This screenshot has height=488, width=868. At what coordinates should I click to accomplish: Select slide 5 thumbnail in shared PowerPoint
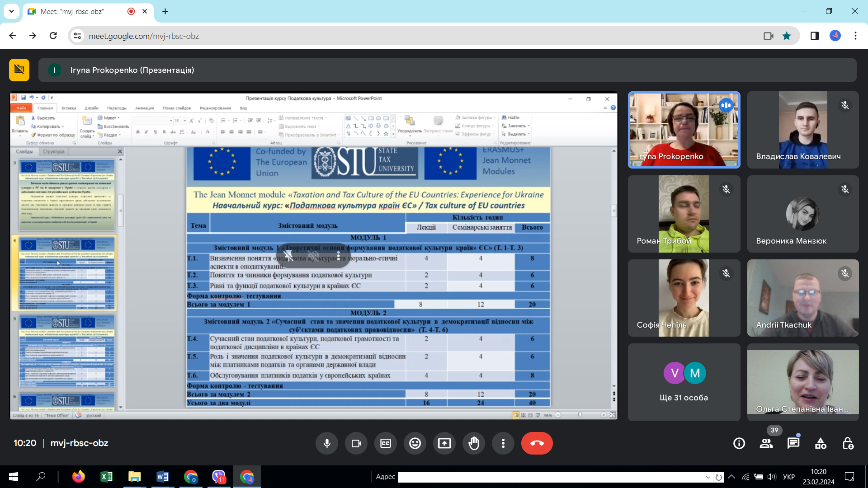click(67, 351)
